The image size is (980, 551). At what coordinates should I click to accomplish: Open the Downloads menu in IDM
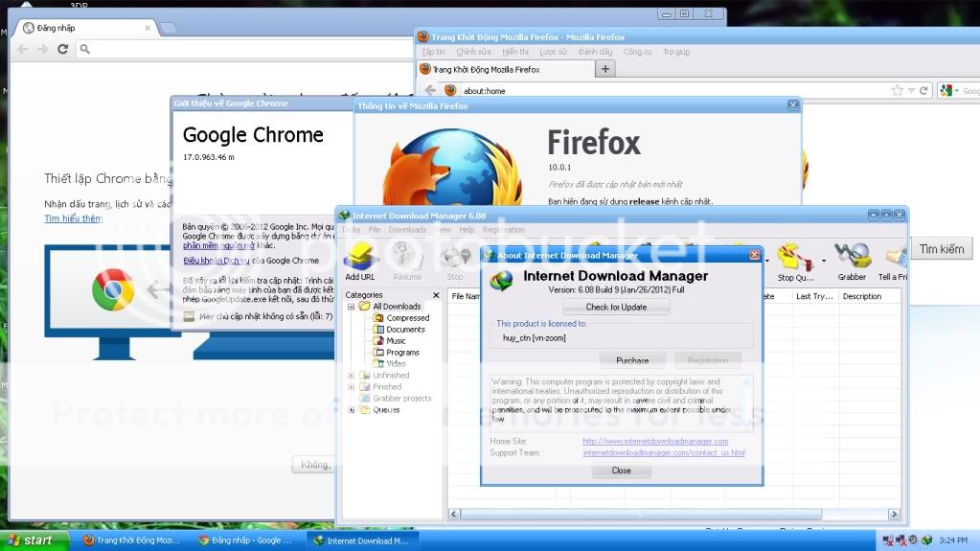pos(407,230)
